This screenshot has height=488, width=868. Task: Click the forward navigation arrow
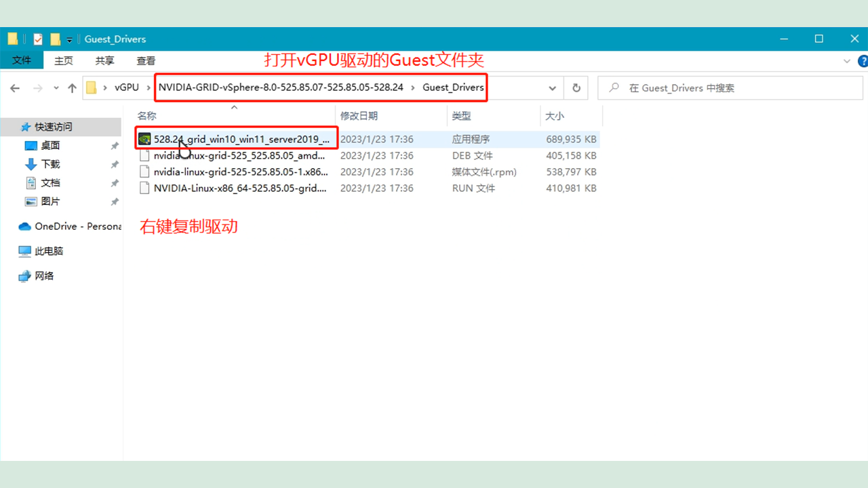37,88
